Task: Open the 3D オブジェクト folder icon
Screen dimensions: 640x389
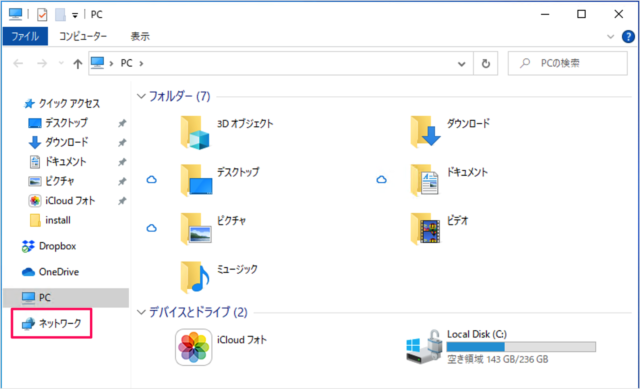Action: (x=195, y=133)
